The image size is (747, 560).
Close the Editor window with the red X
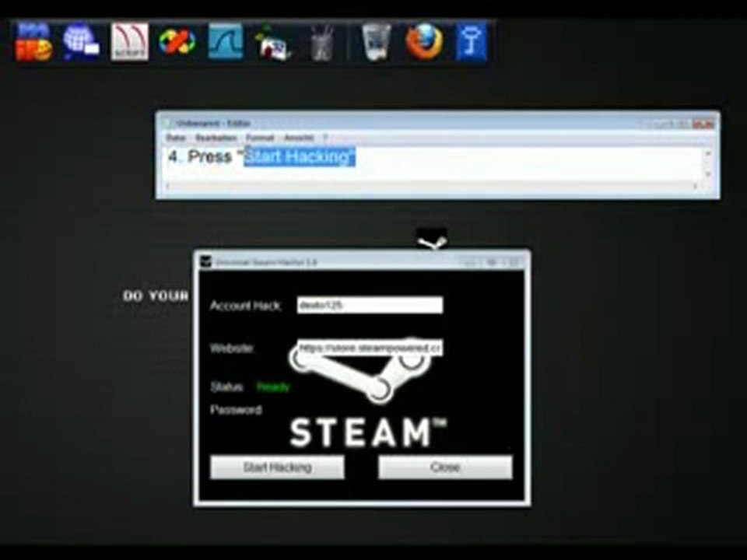coord(703,124)
